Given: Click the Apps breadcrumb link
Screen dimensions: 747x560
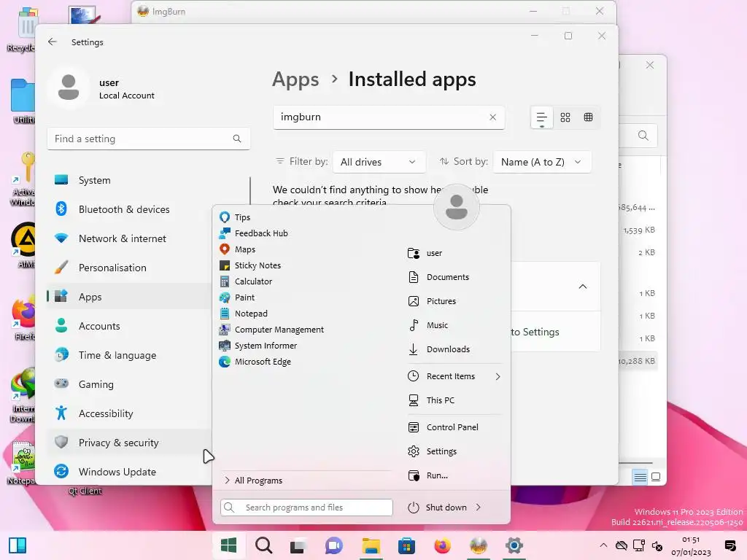Looking at the screenshot, I should (x=295, y=79).
